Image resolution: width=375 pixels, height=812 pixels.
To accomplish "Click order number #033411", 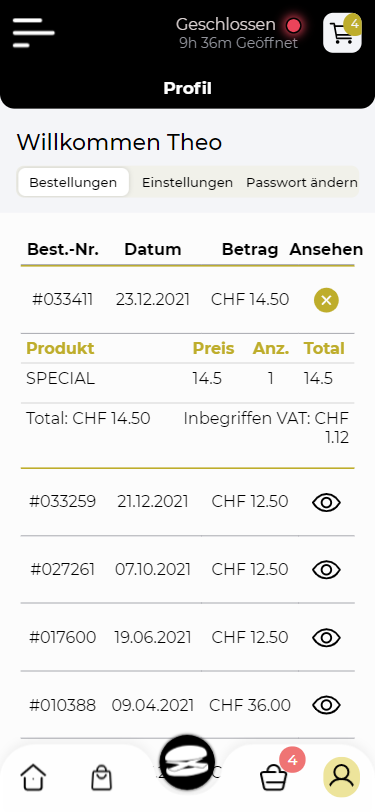I will 63,300.
